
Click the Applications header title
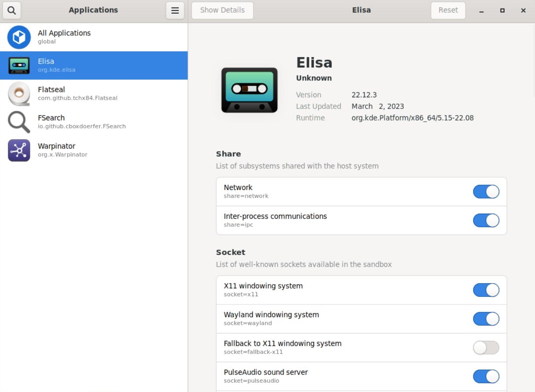point(93,10)
